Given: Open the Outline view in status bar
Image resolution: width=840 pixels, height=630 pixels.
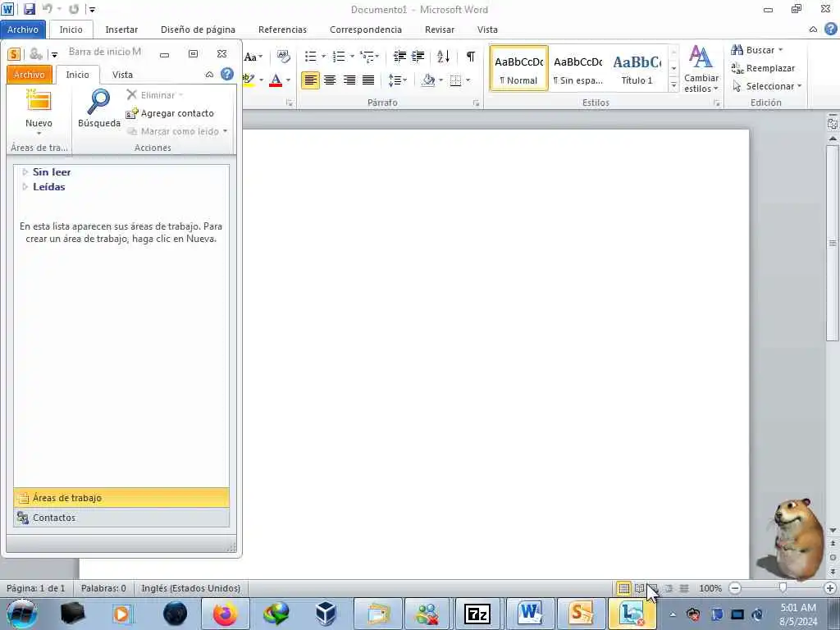Looking at the screenshot, I should [669, 588].
